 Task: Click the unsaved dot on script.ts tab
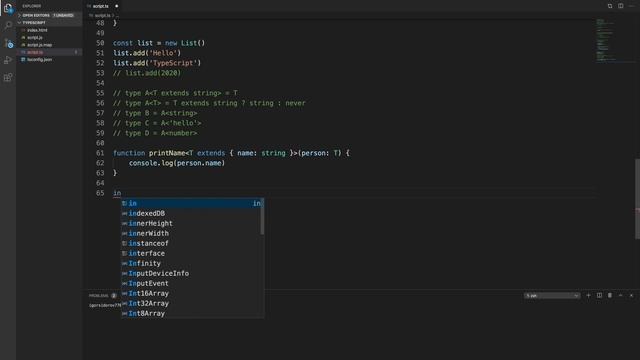tap(116, 6)
